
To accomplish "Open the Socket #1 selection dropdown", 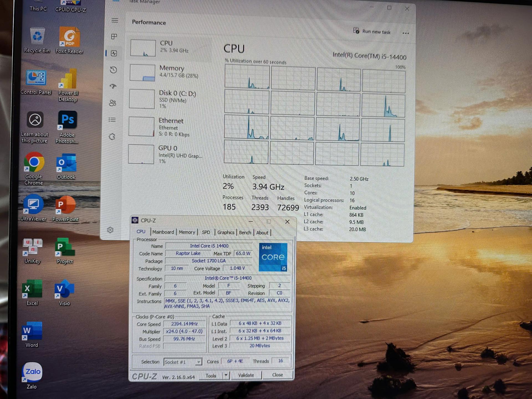I will (198, 362).
